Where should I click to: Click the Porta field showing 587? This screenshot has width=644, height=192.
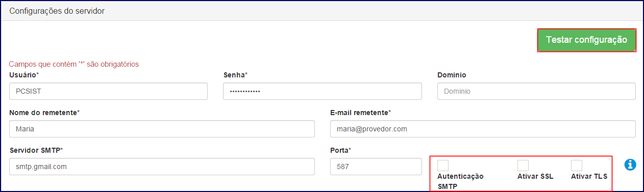point(376,167)
